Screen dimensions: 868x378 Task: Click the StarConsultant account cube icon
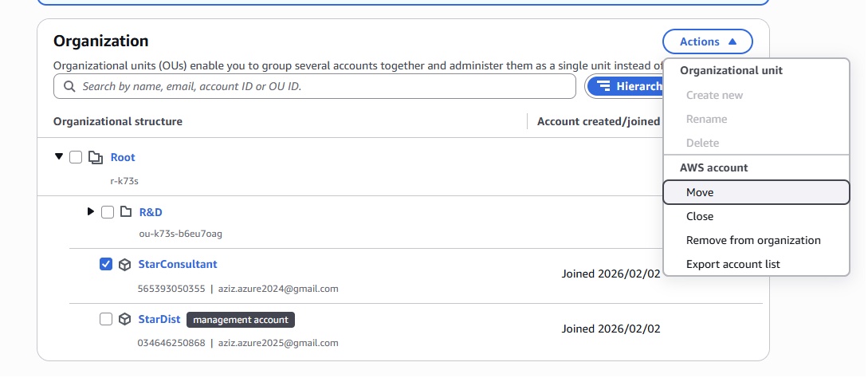125,265
